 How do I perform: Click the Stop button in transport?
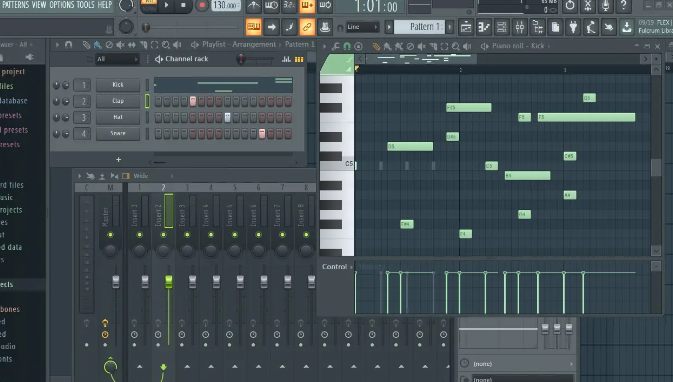(183, 5)
